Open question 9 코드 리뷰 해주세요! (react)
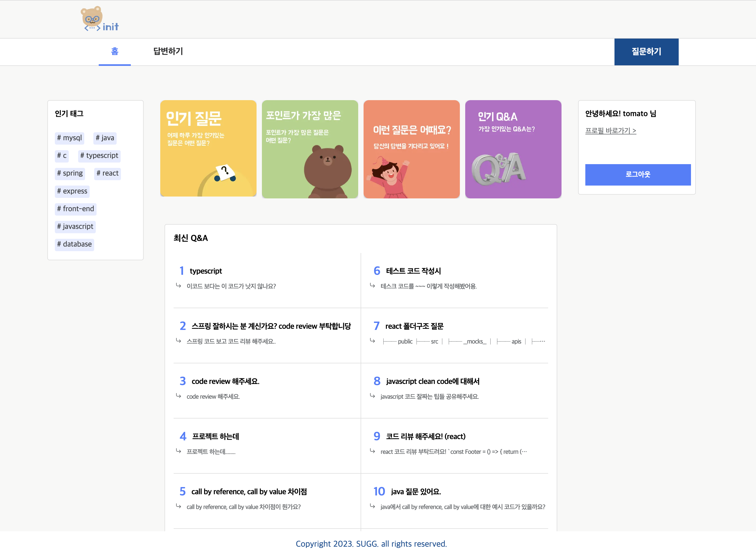This screenshot has width=756, height=558. (426, 436)
